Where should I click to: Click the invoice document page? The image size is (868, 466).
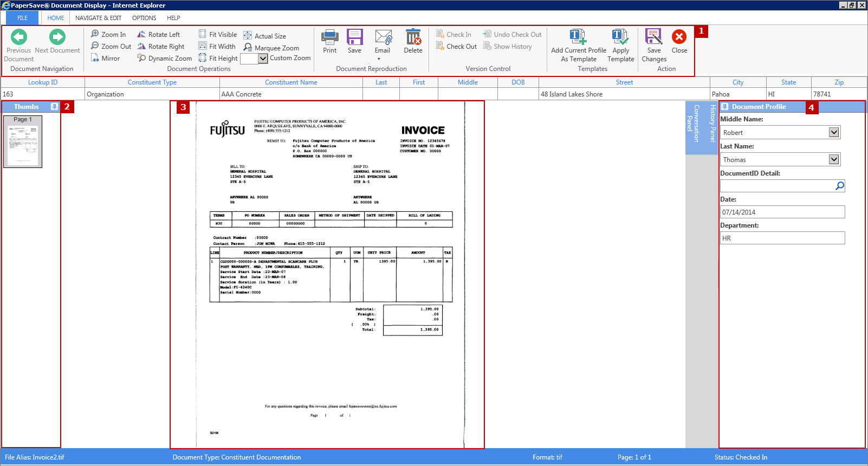(x=330, y=275)
